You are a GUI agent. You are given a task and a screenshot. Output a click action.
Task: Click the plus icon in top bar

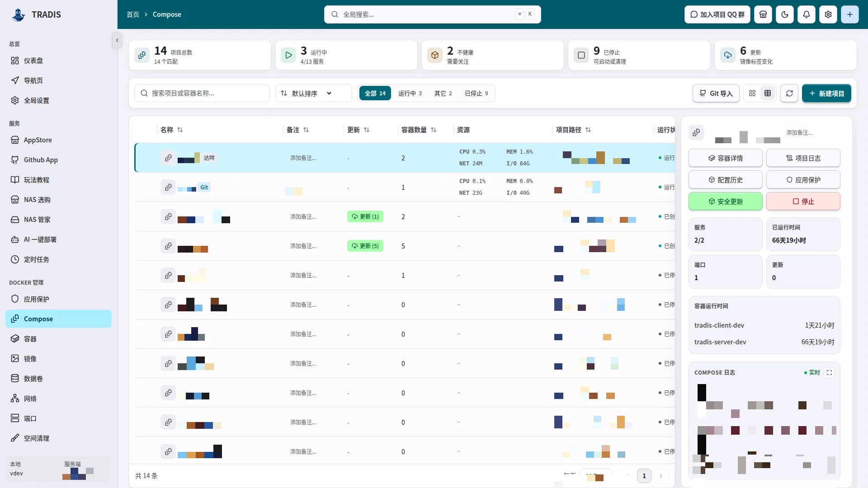coord(850,14)
